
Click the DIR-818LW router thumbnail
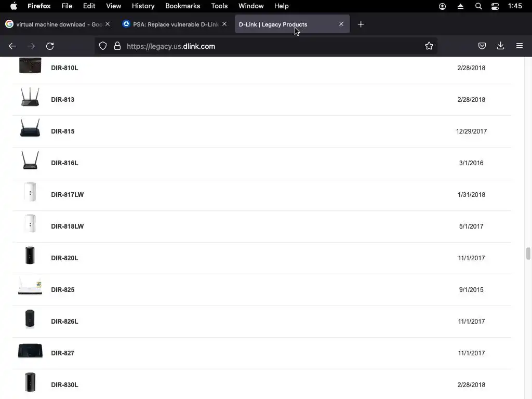(x=30, y=223)
